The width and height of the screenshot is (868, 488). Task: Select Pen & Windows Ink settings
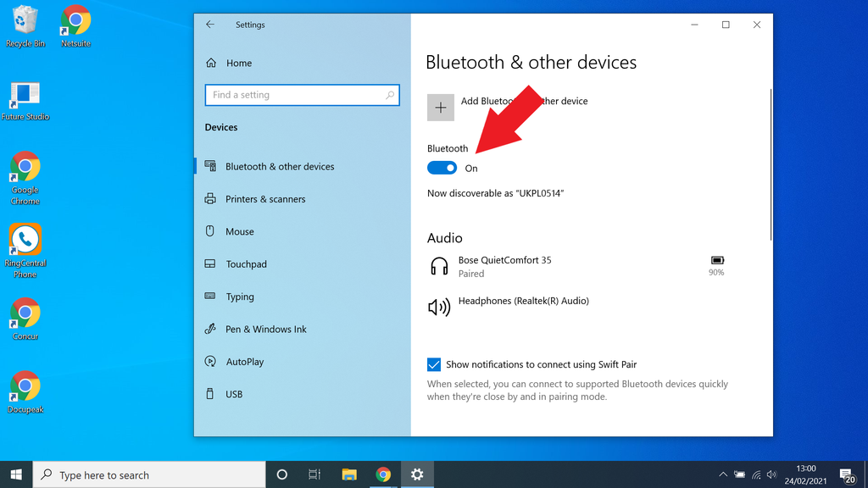pos(264,329)
